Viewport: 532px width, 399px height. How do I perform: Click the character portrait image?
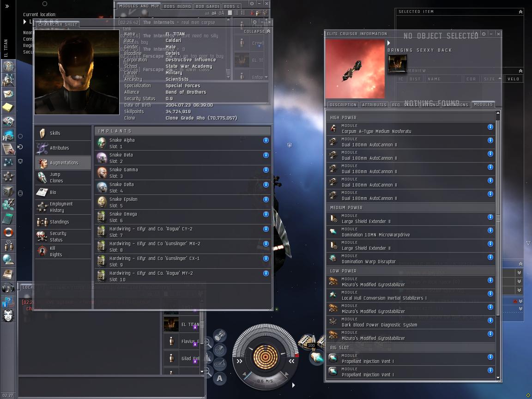77,72
